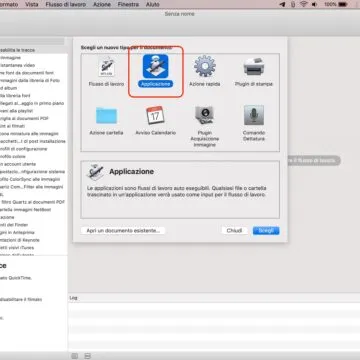
Task: Select the Applicazione document type icon
Action: pyautogui.click(x=155, y=66)
